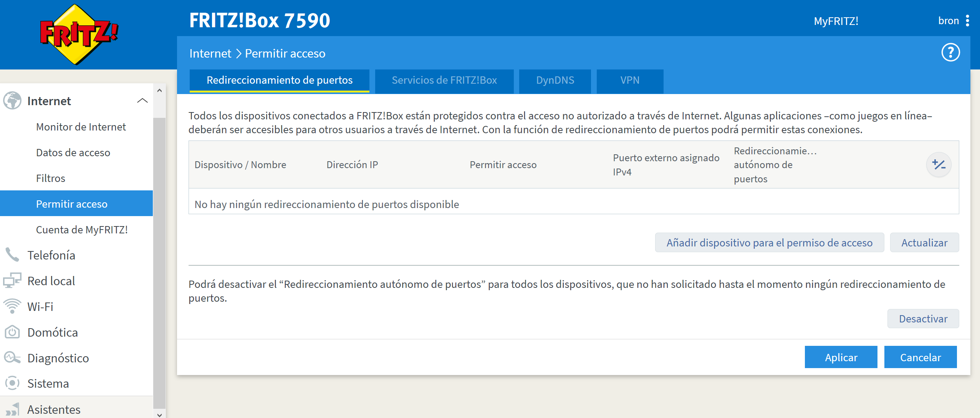Open the three-dot user menu
Image resolution: width=980 pixels, height=418 pixels.
tap(967, 21)
